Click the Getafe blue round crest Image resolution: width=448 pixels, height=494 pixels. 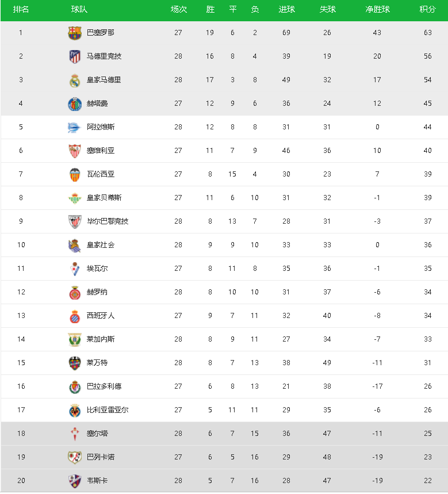tap(75, 104)
